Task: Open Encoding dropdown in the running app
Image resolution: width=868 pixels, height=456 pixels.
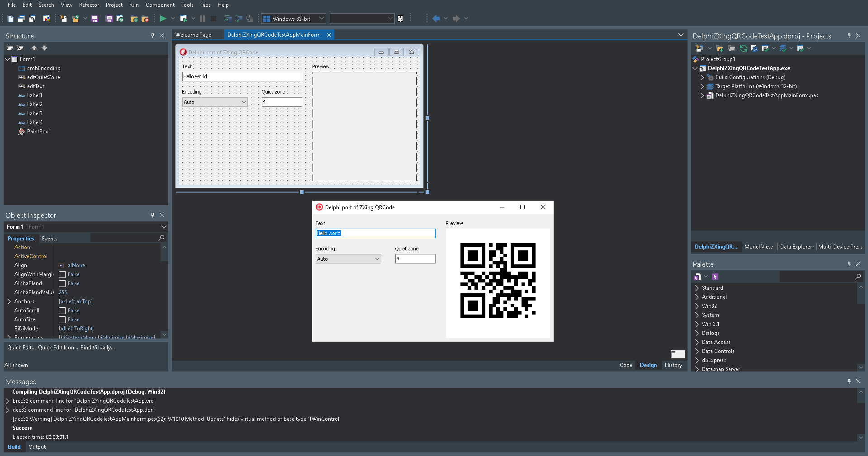Action: tap(377, 259)
